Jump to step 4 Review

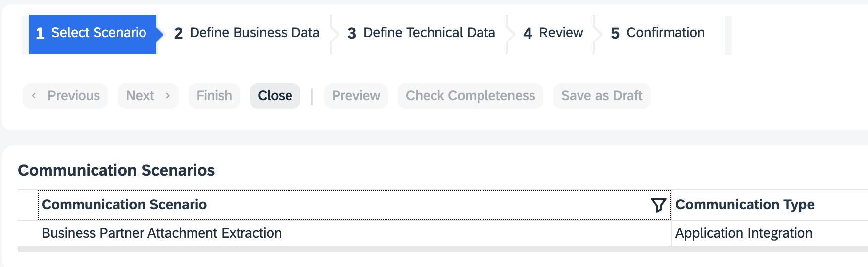553,33
